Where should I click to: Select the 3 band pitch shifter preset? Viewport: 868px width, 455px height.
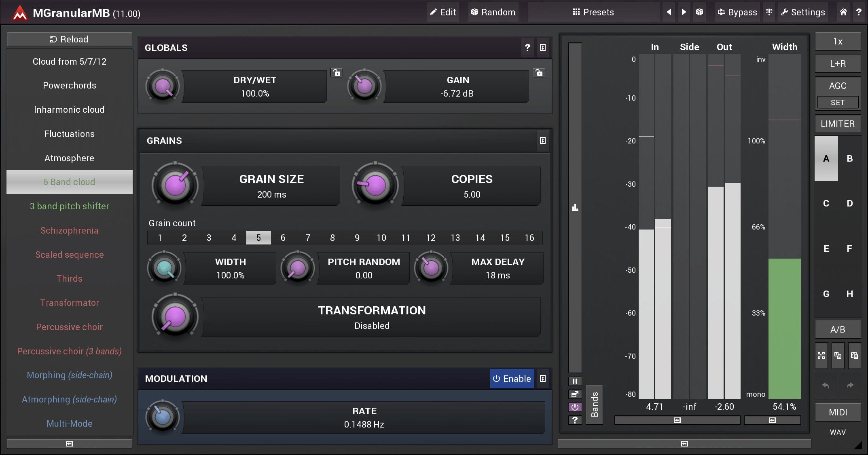(69, 206)
